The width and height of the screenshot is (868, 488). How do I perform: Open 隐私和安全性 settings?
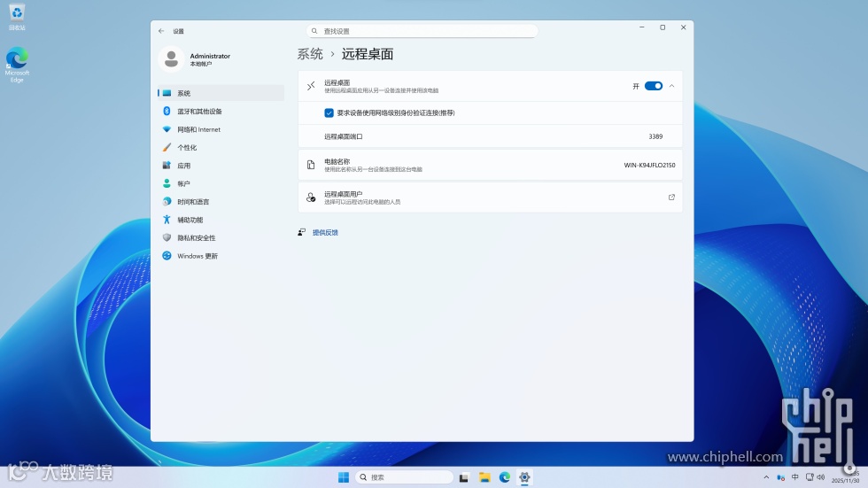click(221, 238)
